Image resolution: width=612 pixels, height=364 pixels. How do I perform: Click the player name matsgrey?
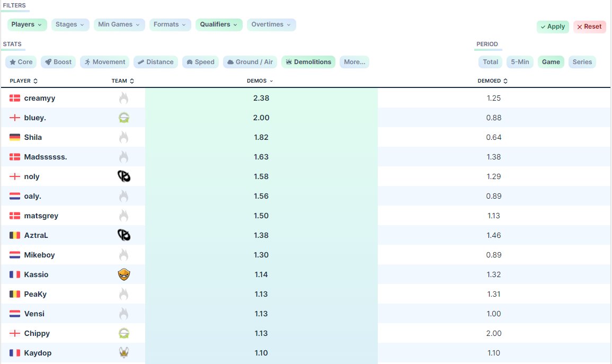coord(41,216)
